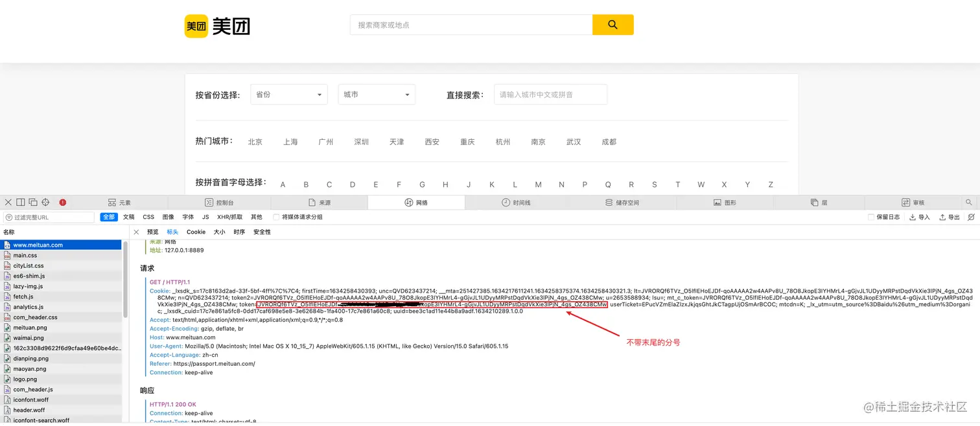Choose hot city 上海

click(290, 142)
